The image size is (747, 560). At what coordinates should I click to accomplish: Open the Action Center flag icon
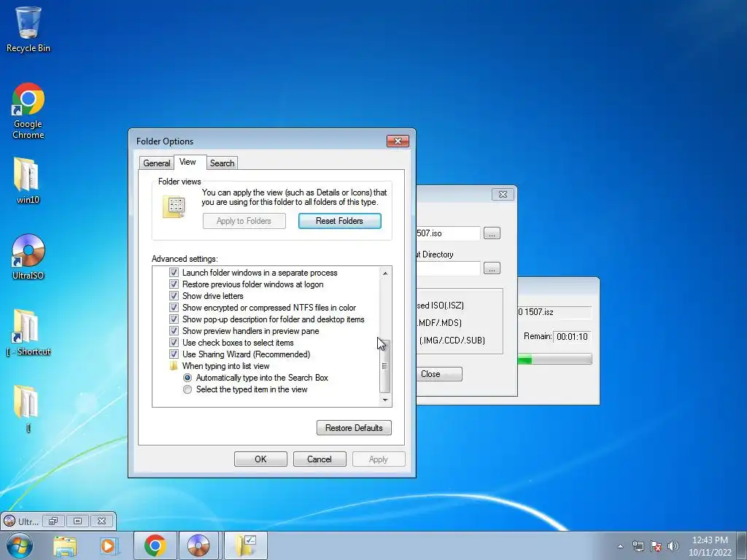pos(656,546)
